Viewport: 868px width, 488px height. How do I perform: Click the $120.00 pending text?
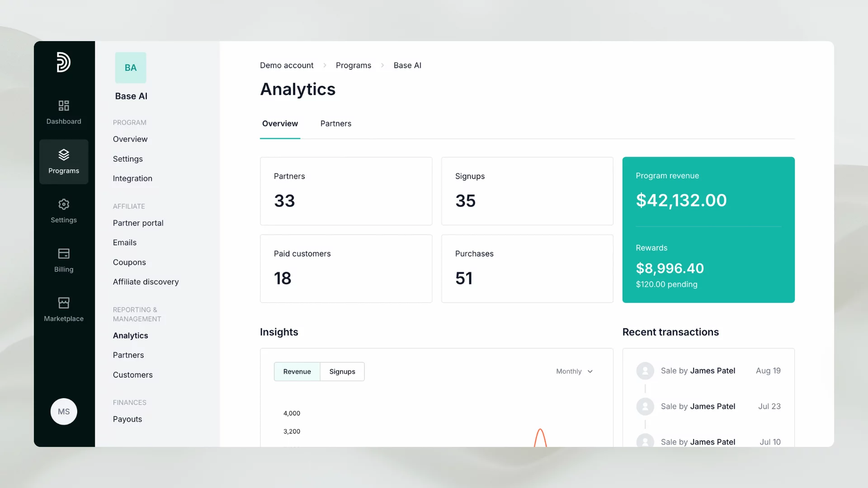[x=666, y=285]
